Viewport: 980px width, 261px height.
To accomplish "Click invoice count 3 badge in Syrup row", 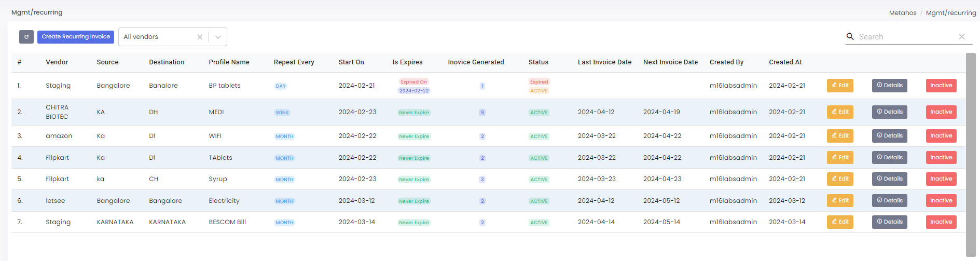I will pos(482,180).
